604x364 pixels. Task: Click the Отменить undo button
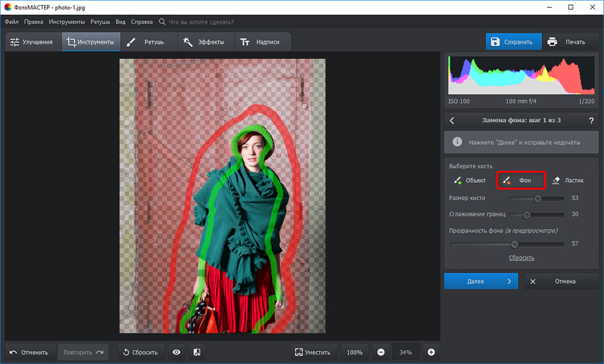[x=30, y=352]
